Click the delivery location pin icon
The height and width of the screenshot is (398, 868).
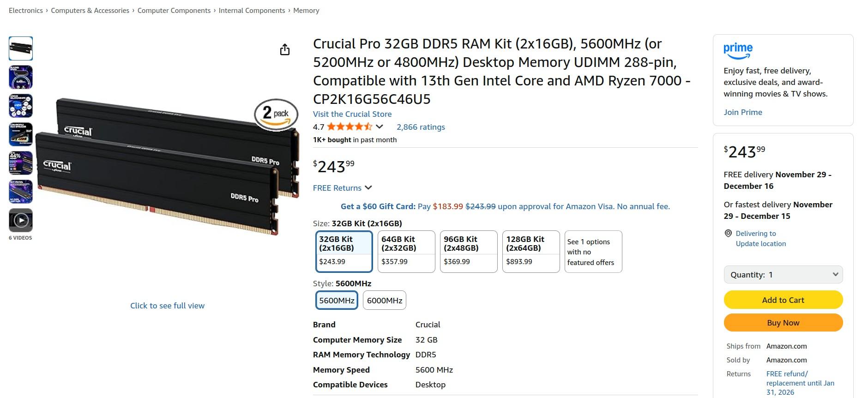click(x=728, y=234)
